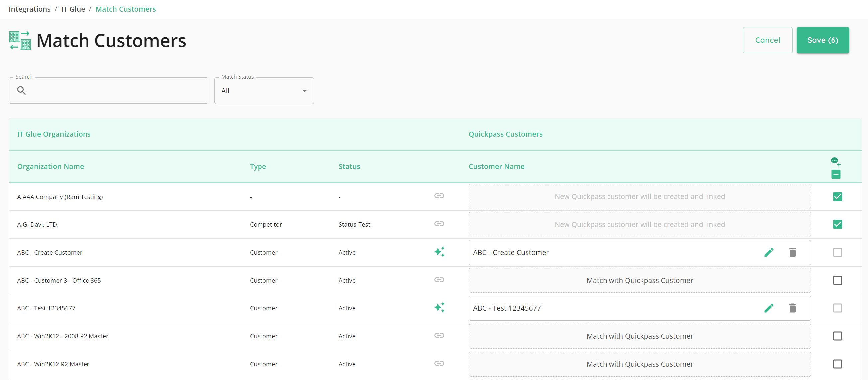Edit matched customer ABC - Create Customer with pencil
The image size is (868, 380).
(769, 252)
